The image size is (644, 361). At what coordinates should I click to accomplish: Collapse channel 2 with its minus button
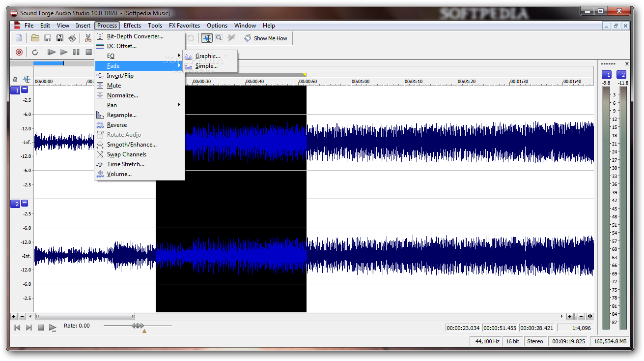25,203
